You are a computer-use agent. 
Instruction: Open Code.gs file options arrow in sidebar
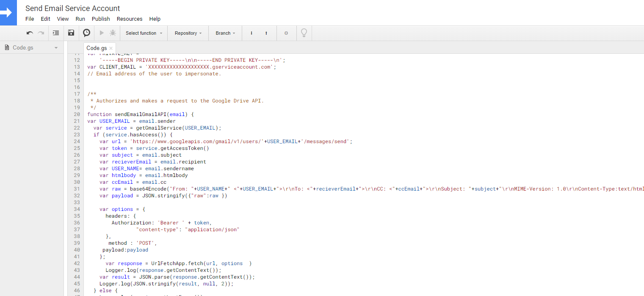[x=56, y=48]
